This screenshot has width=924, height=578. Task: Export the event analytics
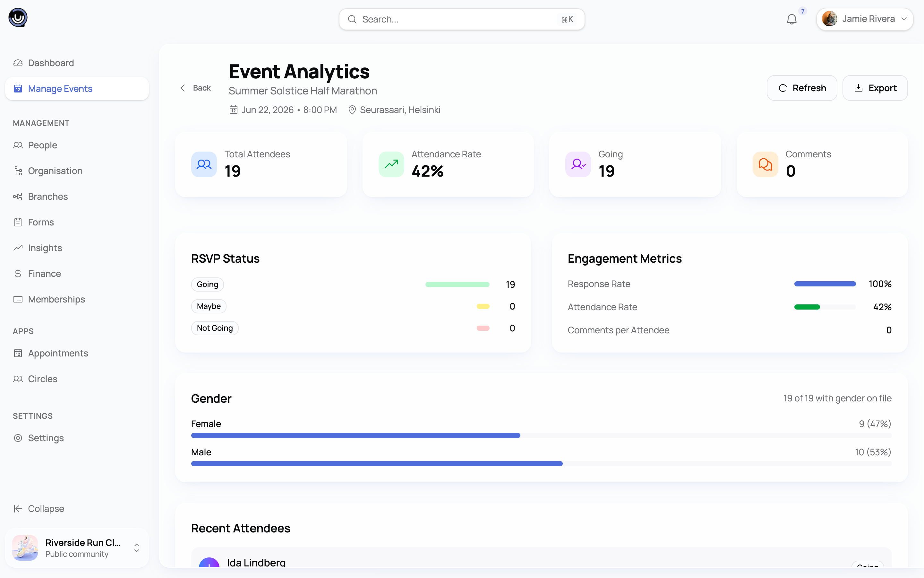click(x=875, y=88)
